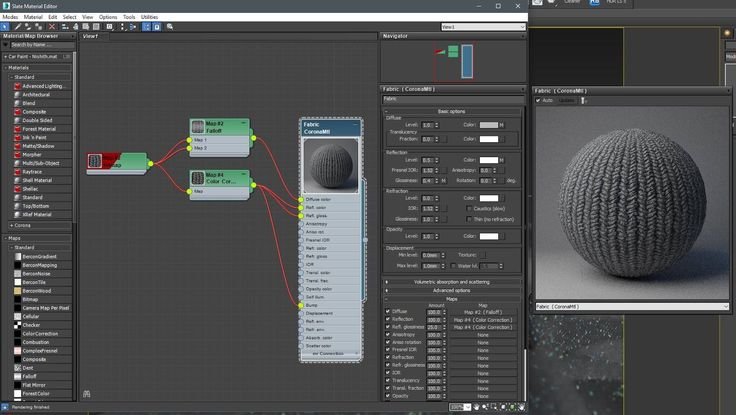Select BerconNoise map in browser
The width and height of the screenshot is (736, 415).
click(36, 274)
